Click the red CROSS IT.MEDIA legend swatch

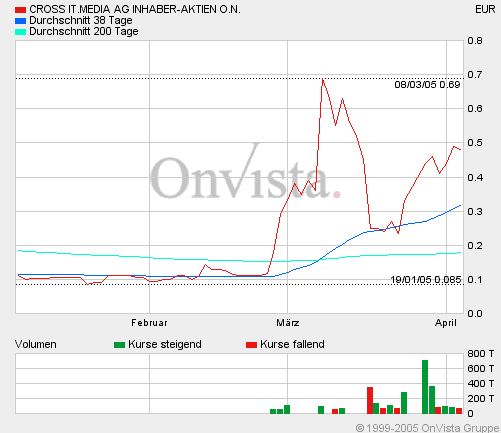(20, 10)
